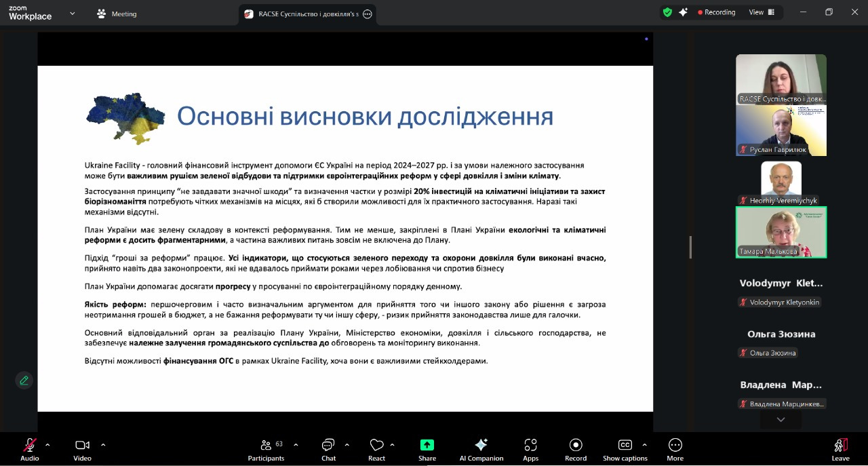Expand audio options arrow next to Audio
The width and height of the screenshot is (868, 466).
pos(47,445)
